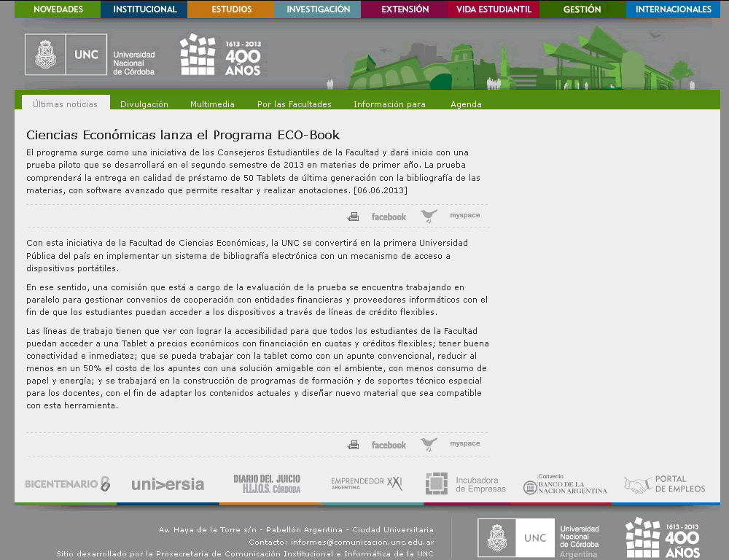Open the Incubadora de Empresas logo link
Viewport: 729px width, 560px height.
(x=466, y=484)
